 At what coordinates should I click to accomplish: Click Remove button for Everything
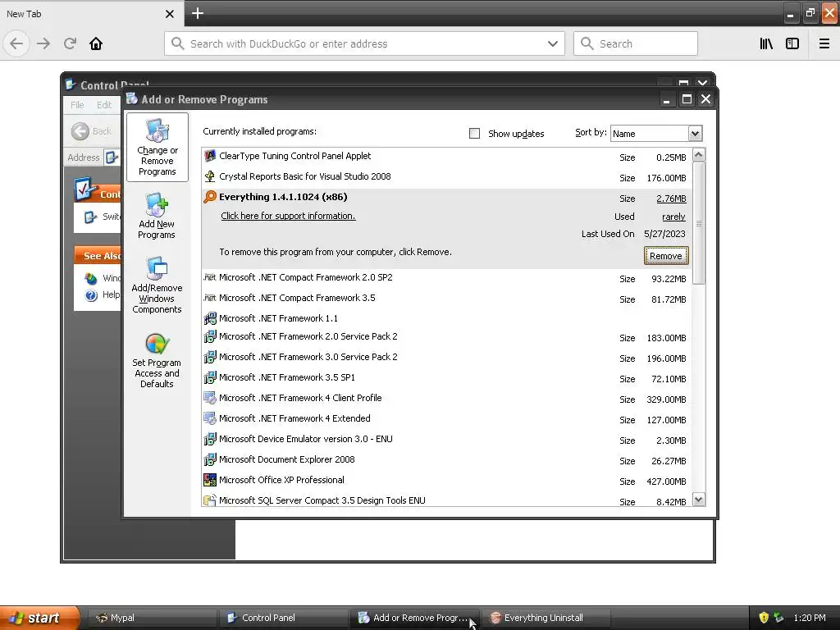(x=666, y=256)
